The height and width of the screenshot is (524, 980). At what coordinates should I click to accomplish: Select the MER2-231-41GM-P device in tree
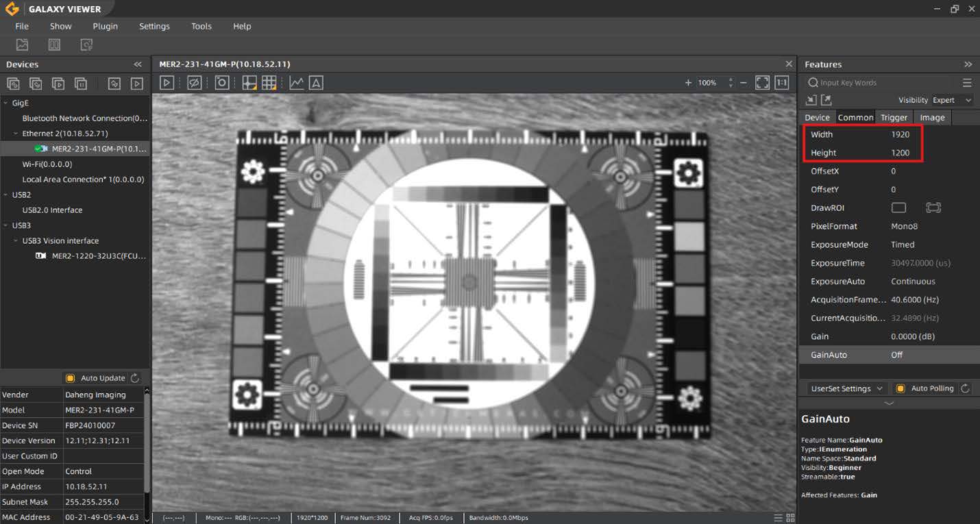(99, 149)
